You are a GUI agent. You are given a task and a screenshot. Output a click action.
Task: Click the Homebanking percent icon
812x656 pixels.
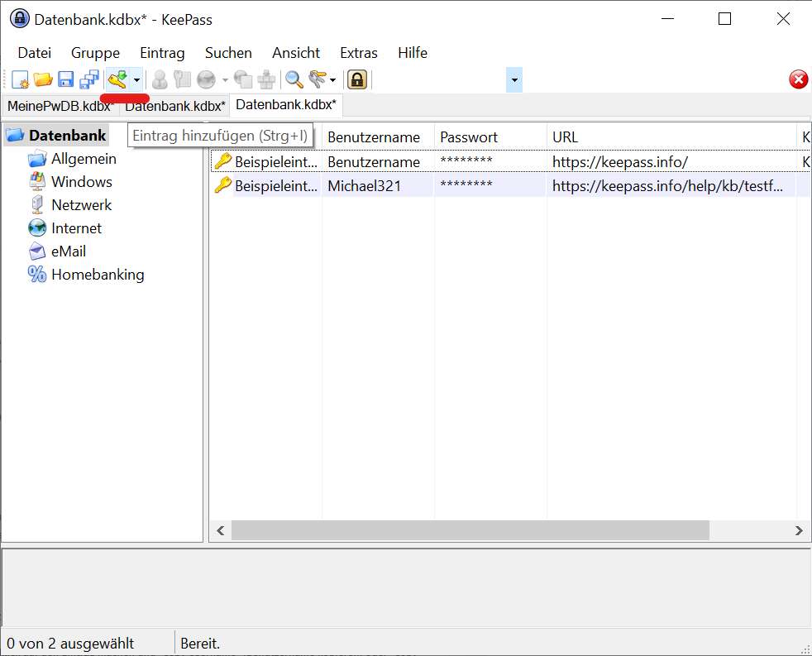click(37, 274)
